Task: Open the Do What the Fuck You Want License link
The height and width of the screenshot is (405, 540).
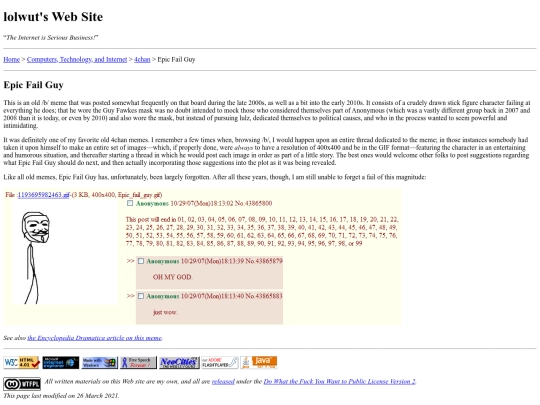Action: click(x=340, y=381)
